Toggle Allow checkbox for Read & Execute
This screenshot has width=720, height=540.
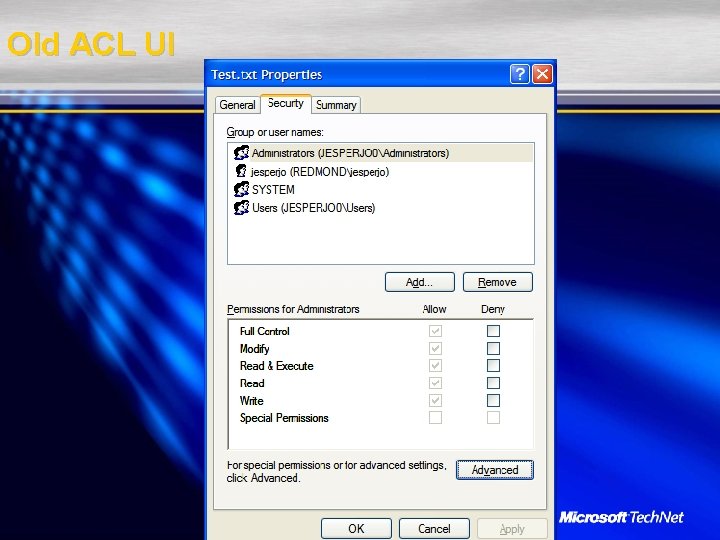pos(435,366)
